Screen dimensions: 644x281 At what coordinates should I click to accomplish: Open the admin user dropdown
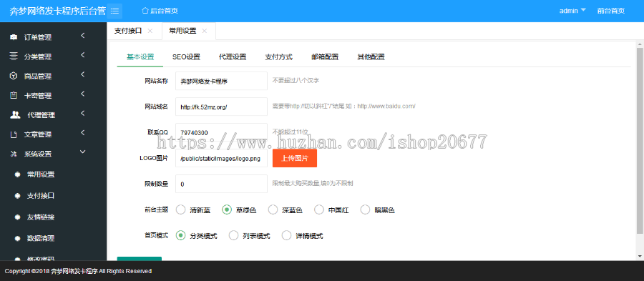[572, 11]
